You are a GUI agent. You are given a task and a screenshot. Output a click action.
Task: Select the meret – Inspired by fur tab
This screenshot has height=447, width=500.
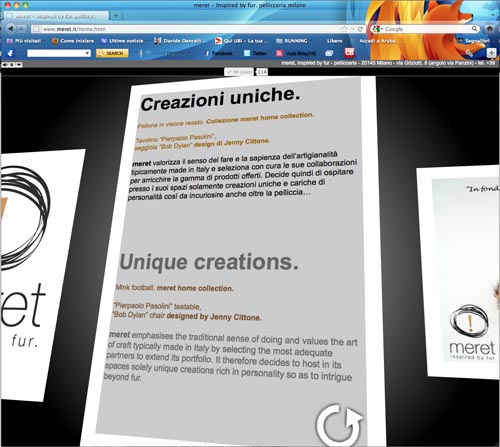(x=56, y=16)
